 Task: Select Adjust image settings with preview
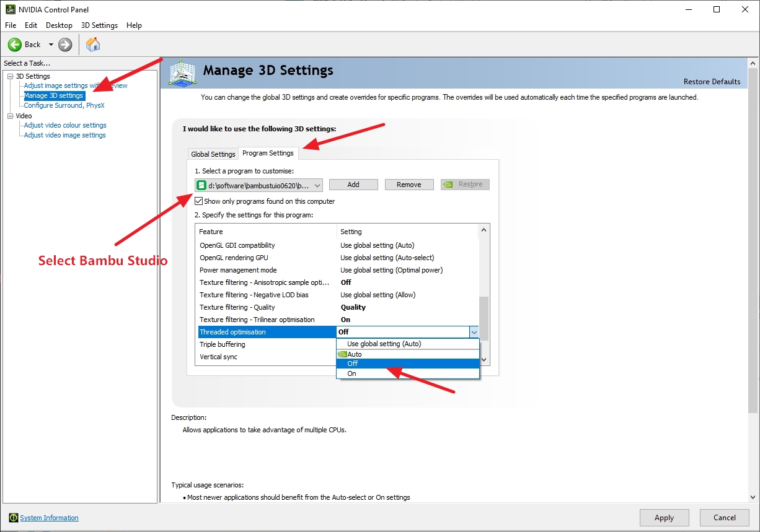tap(76, 85)
